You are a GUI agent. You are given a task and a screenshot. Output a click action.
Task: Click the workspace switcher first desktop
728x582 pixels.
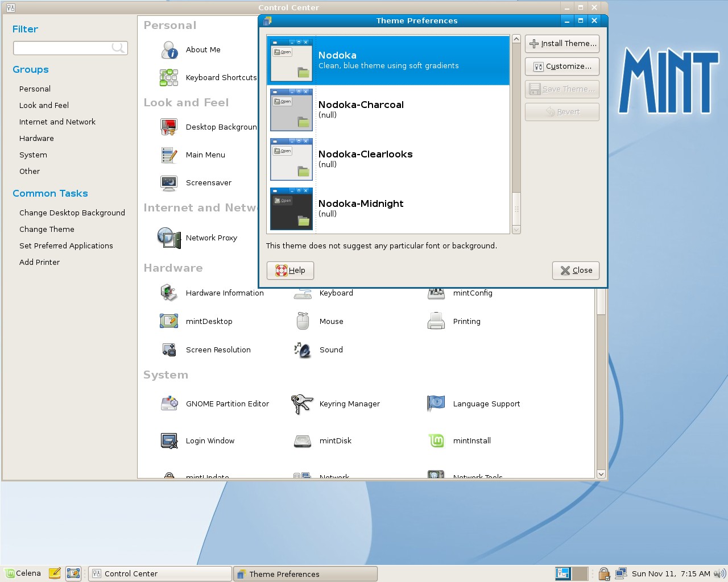click(563, 573)
